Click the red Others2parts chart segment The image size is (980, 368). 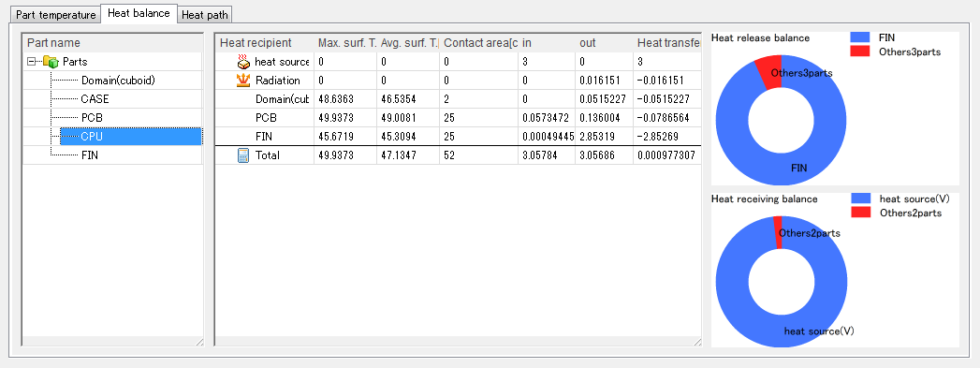tap(779, 232)
